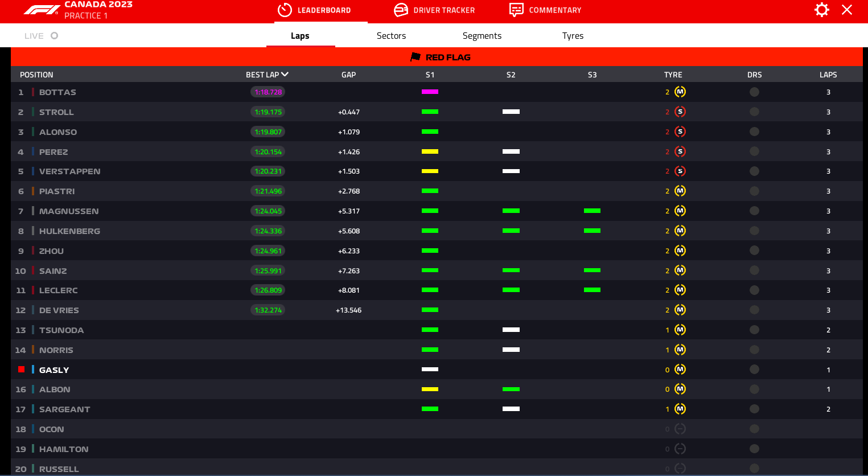The width and height of the screenshot is (868, 476).
Task: Click Bottas DRS indicator dot
Action: click(754, 92)
